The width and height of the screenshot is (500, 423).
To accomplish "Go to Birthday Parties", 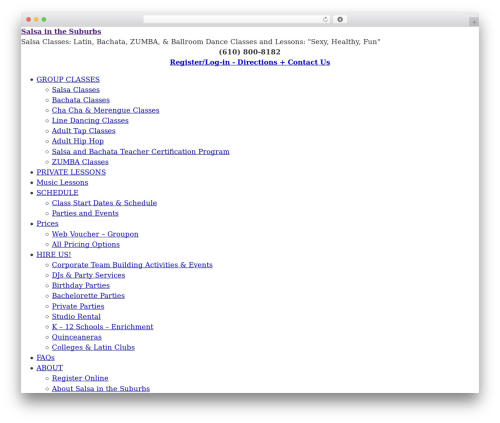I will click(81, 286).
